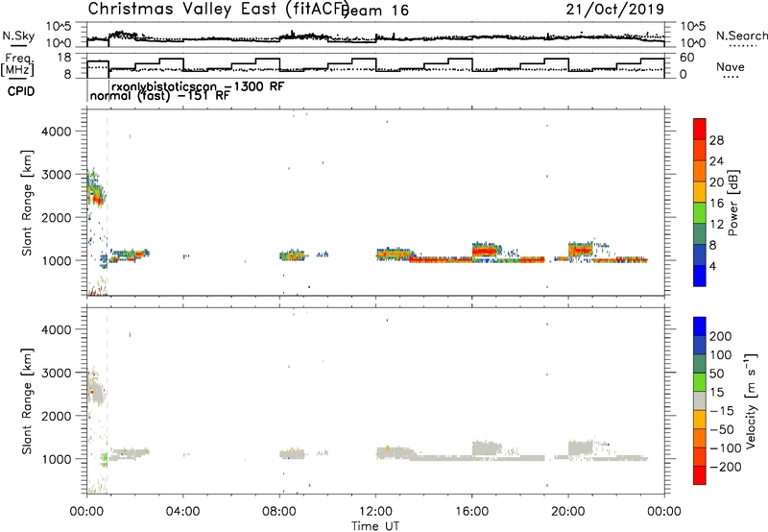
Task: Click the Nave legend label
Action: point(731,66)
